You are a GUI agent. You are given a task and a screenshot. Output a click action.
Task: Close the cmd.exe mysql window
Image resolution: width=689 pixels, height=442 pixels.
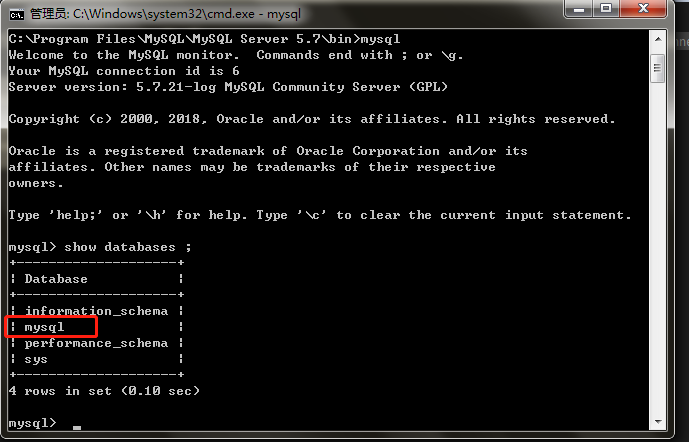[643, 9]
